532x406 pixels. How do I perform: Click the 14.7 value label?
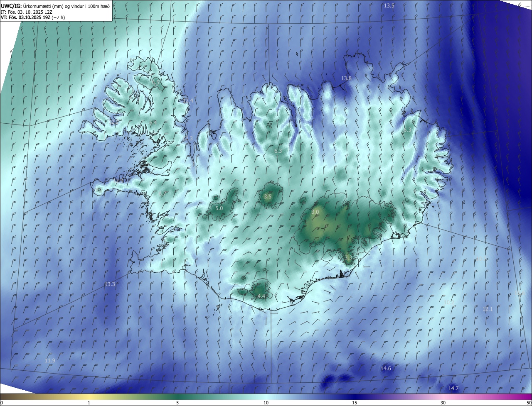point(453,388)
